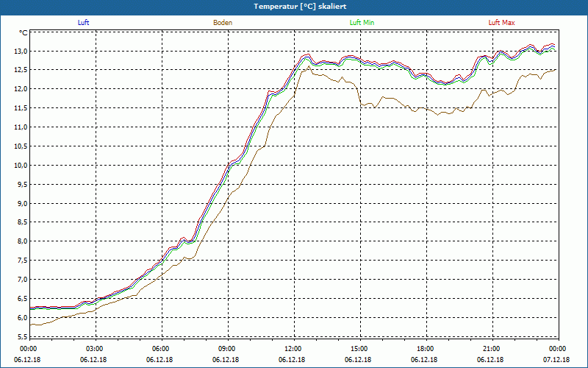Click the '11,0' y-axis value
Viewport: 588px width, 368px height.
click(21, 127)
